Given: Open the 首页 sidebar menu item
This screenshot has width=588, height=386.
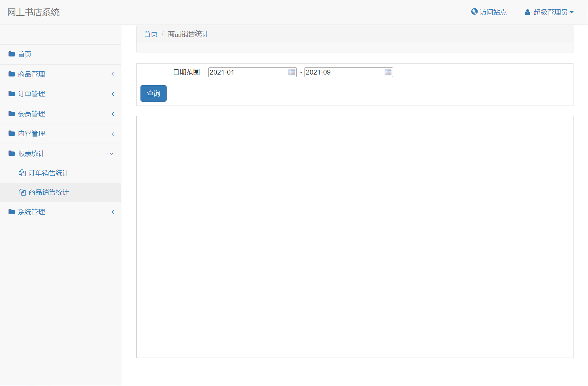Looking at the screenshot, I should coord(61,54).
